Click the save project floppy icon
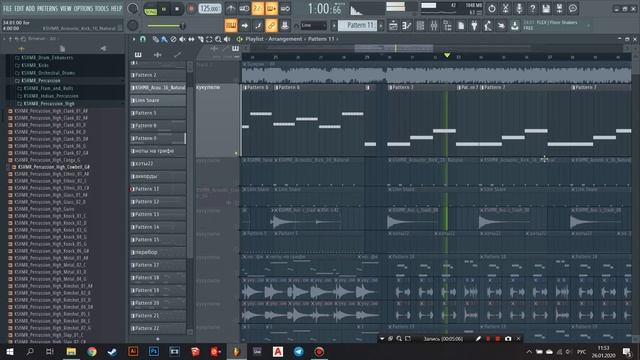This screenshot has width=640, height=360. (x=546, y=9)
